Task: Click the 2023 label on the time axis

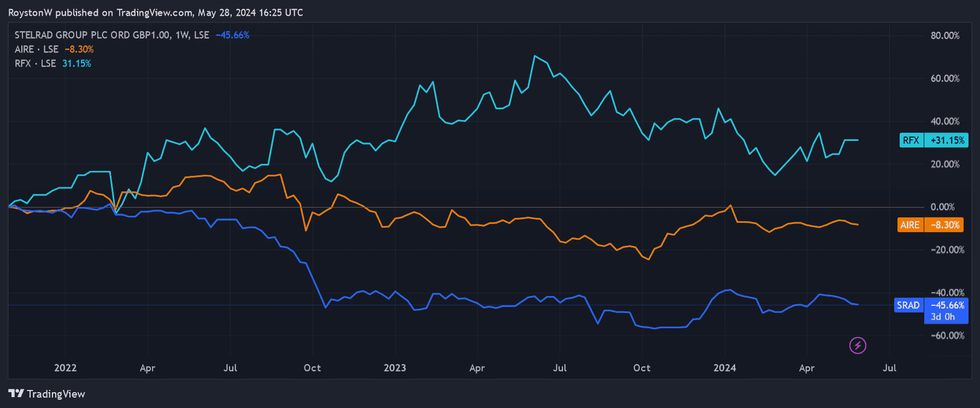Action: tap(395, 368)
